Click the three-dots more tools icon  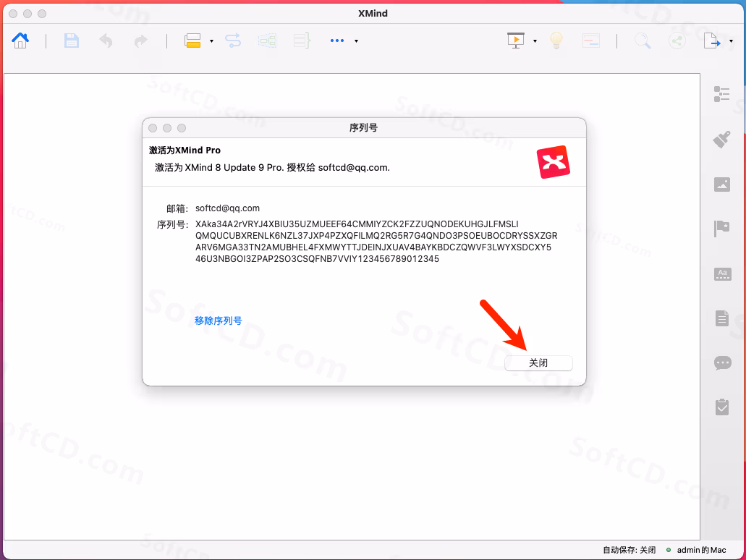point(337,41)
